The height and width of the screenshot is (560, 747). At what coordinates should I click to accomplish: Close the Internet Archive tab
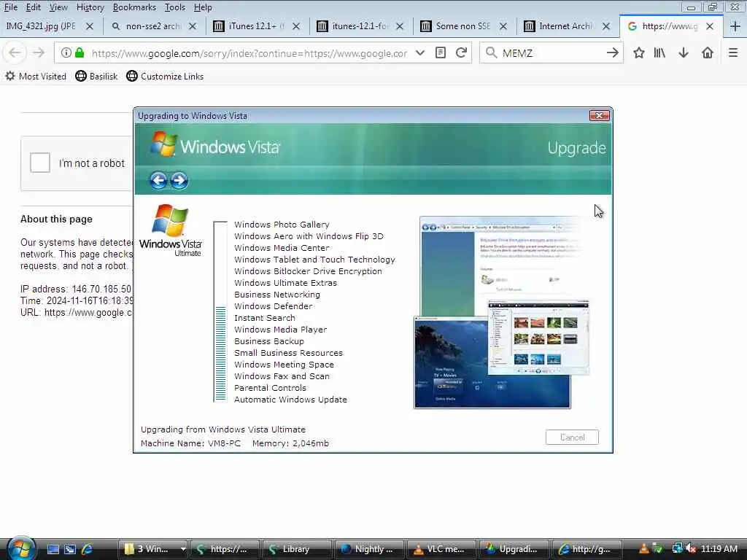(x=606, y=26)
